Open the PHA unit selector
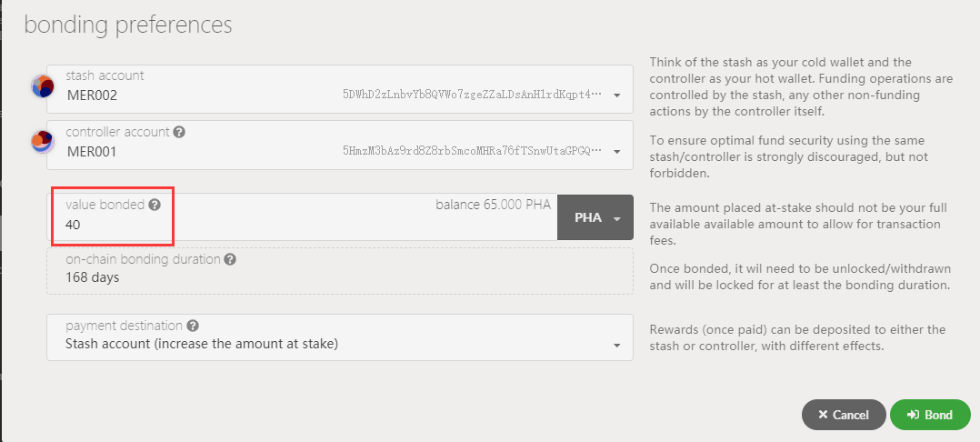 (x=595, y=217)
